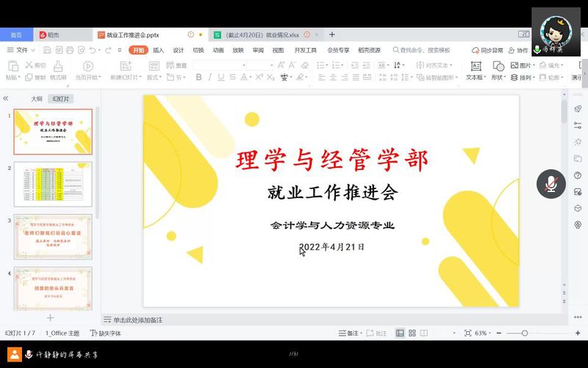Click the Undo arrow in quick toolbar
Image resolution: width=588 pixels, height=368 pixels.
(x=93, y=50)
